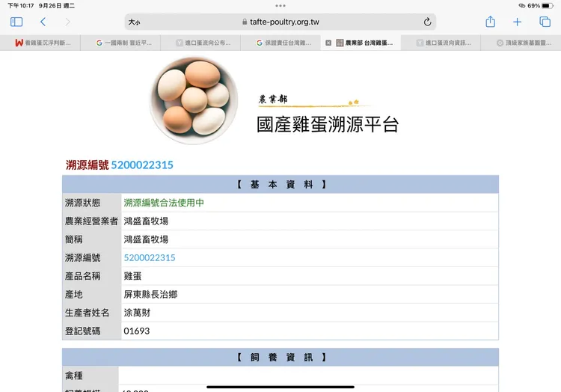Close the active 農業部 tab
This screenshot has width=561, height=392.
328,43
